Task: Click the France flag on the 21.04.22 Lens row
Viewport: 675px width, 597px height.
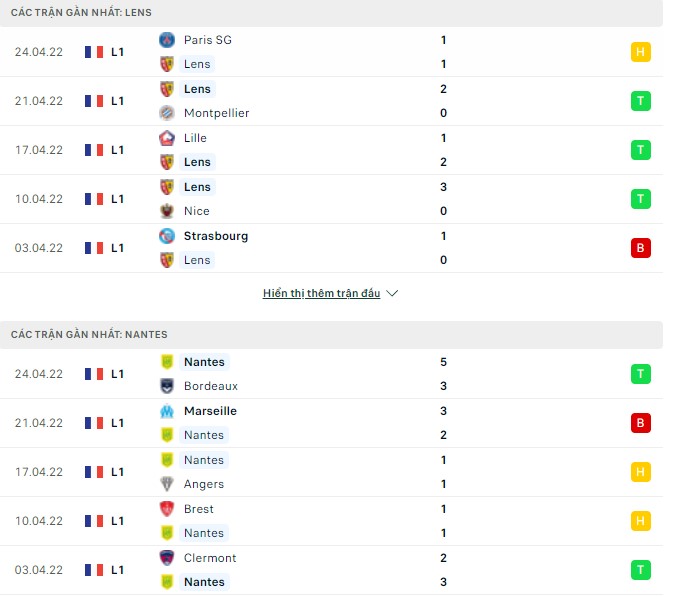Action: (x=95, y=101)
